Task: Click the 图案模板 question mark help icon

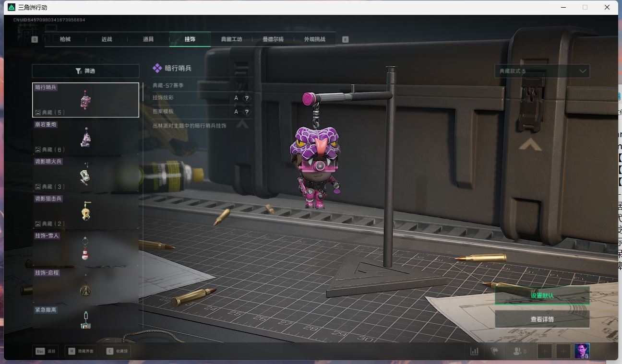Action: pyautogui.click(x=247, y=112)
